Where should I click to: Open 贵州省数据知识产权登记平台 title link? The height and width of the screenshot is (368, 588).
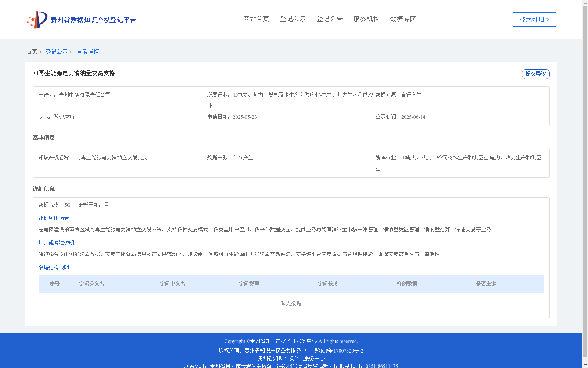click(x=93, y=20)
